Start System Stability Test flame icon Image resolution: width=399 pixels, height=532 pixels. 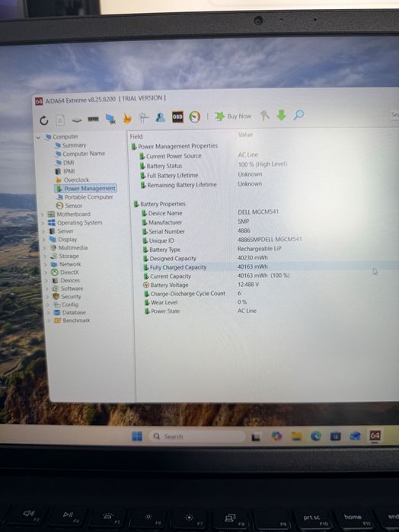pyautogui.click(x=127, y=118)
